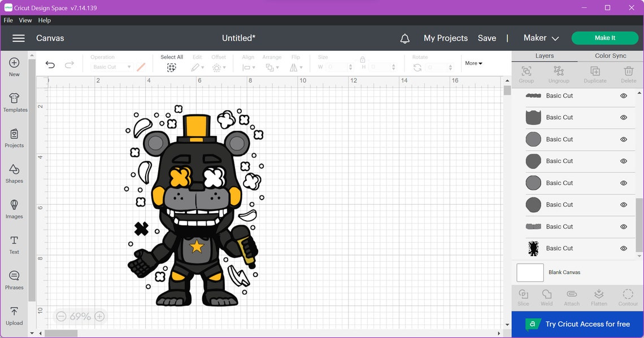Open the Upload panel
644x338 pixels.
pos(14,315)
